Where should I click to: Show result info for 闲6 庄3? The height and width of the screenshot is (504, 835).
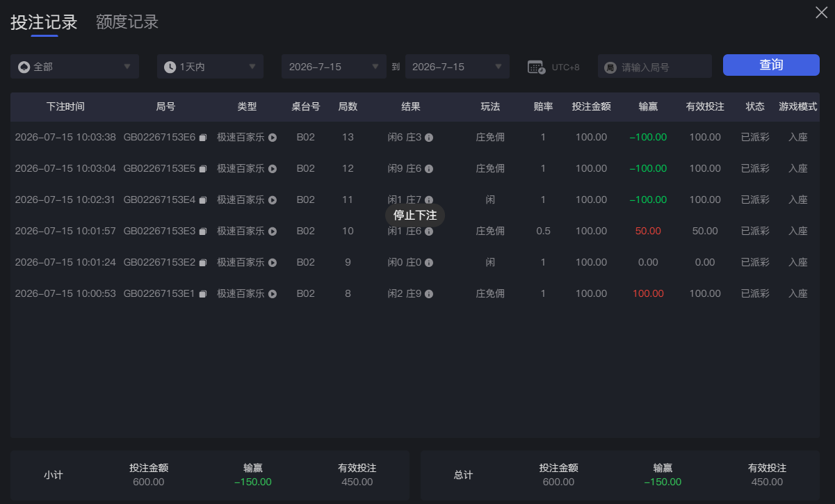click(429, 138)
